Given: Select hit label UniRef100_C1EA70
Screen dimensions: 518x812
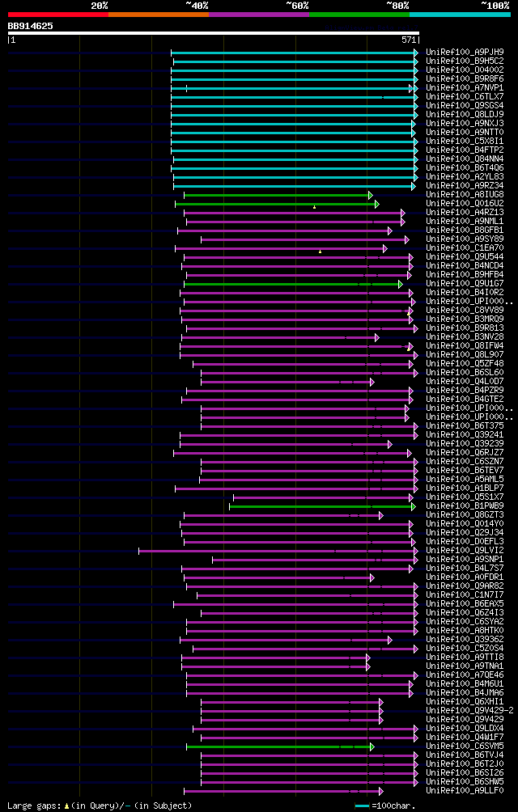Looking at the screenshot, I should [465, 248].
